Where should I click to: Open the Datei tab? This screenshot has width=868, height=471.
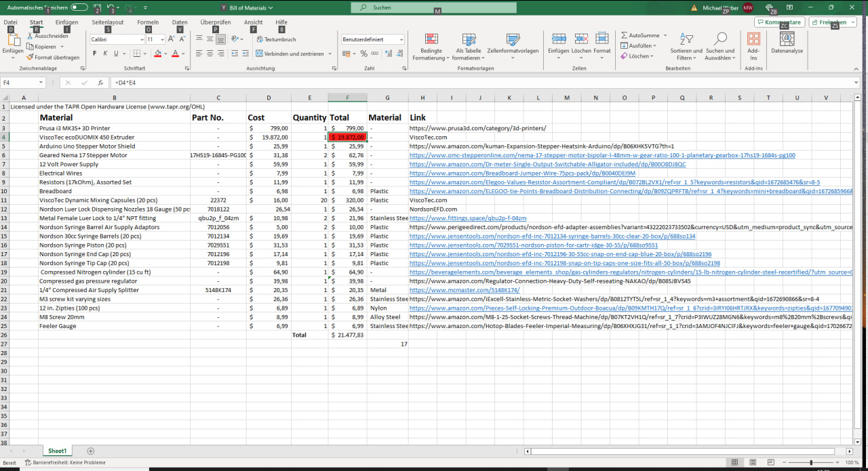pos(11,22)
